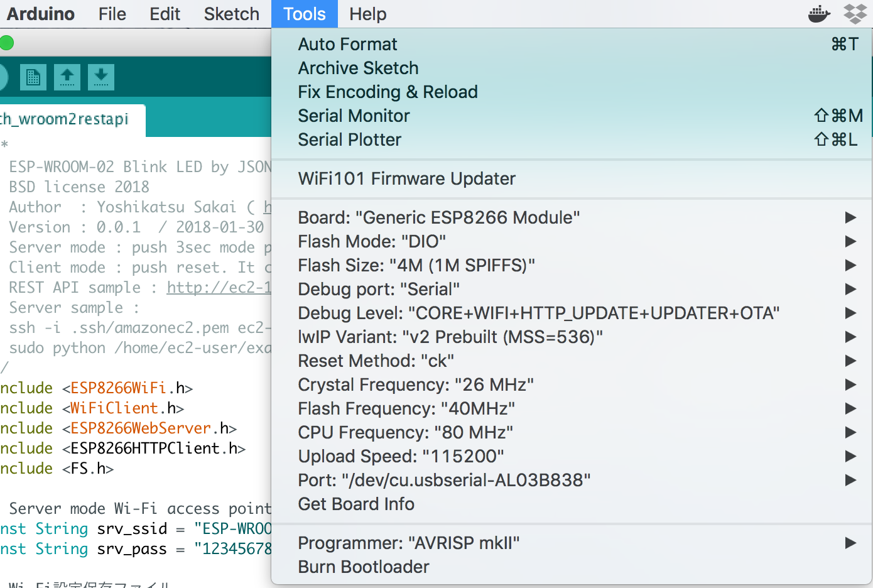Click the 'Version : 0.0.1' comment line
873x588 pixels.
click(x=136, y=227)
